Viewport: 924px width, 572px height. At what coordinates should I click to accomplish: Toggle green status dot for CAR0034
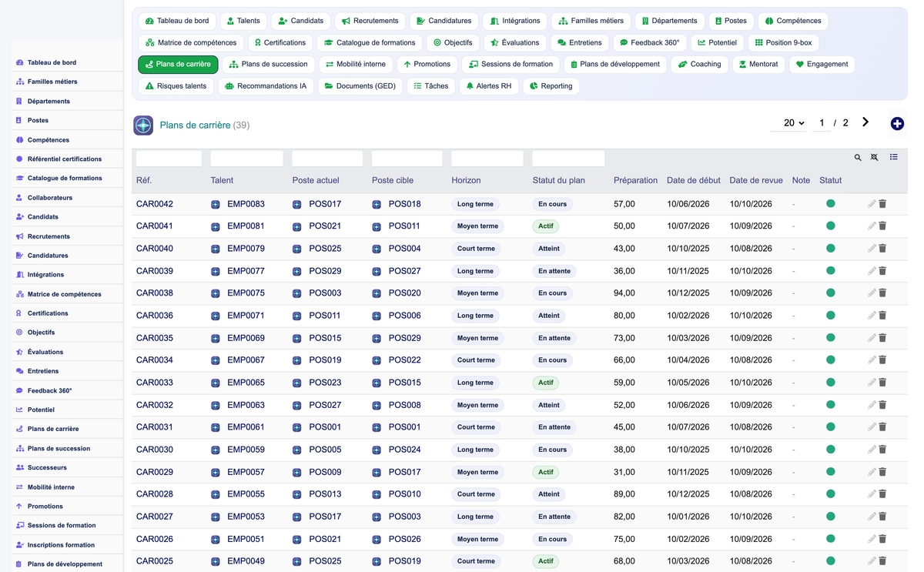[831, 360]
